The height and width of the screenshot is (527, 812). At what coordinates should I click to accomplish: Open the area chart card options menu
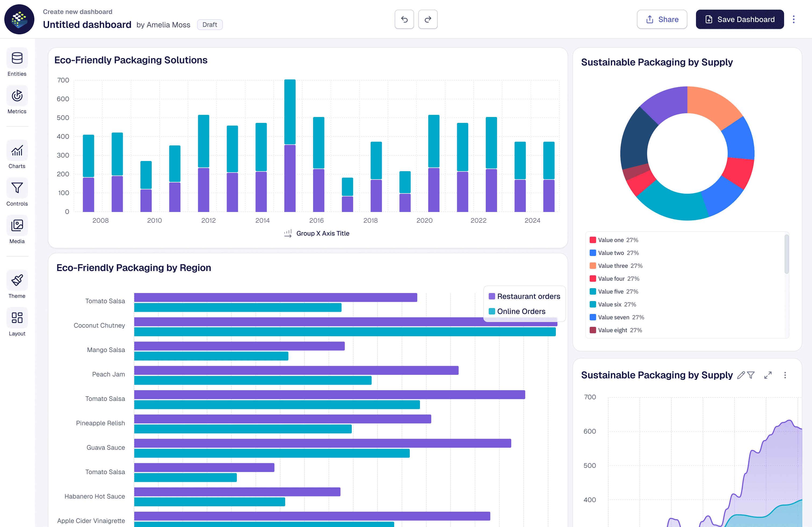point(785,375)
